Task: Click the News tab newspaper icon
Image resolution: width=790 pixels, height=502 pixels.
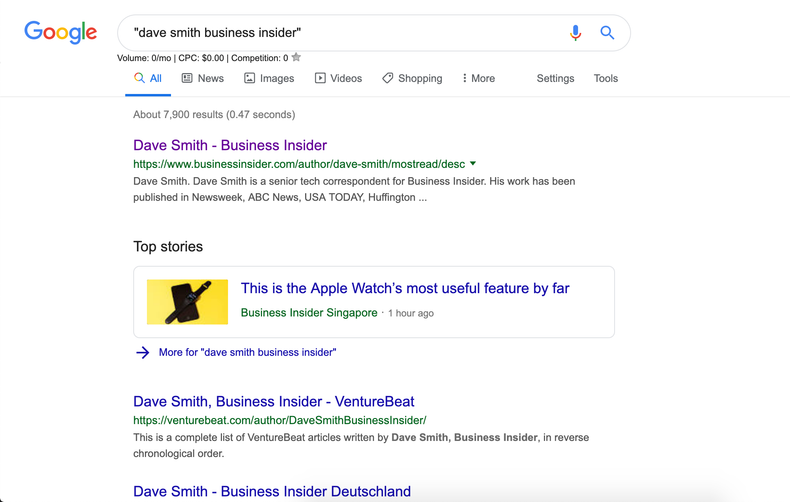Action: [187, 78]
